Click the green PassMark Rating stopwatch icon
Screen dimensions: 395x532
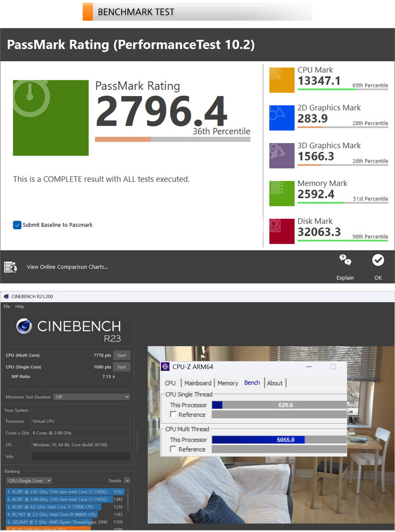click(51, 118)
